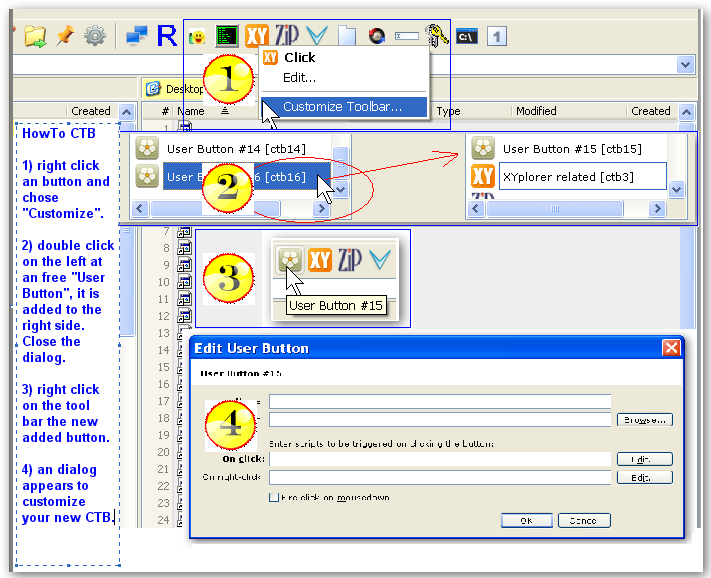The image size is (711, 578).
Task: Click the gray gear icon in toolbar
Action: (94, 36)
